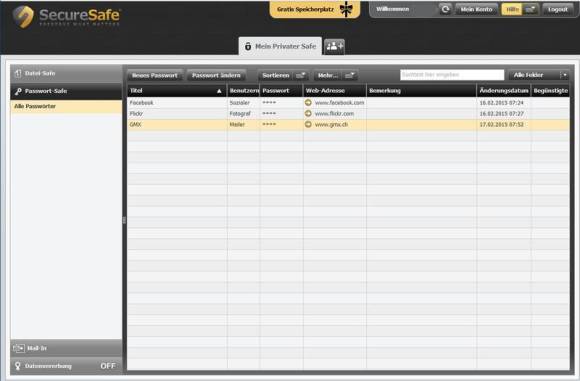Click the lock icon on Mein Privater Safe

point(248,47)
